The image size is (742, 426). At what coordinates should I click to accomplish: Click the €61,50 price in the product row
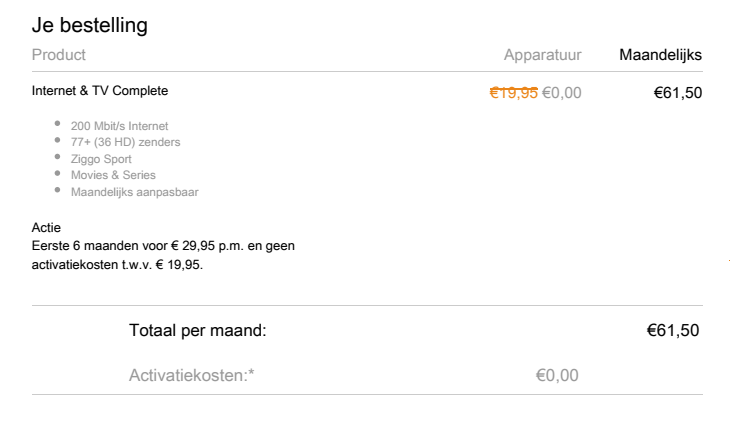pyautogui.click(x=677, y=93)
